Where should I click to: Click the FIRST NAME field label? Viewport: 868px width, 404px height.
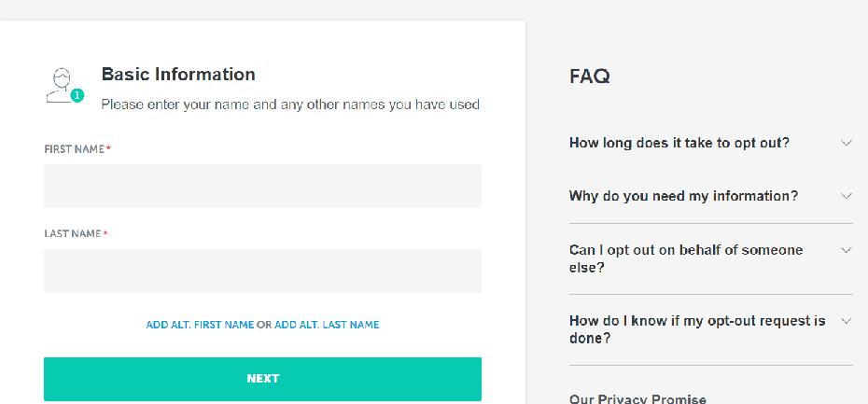point(74,149)
